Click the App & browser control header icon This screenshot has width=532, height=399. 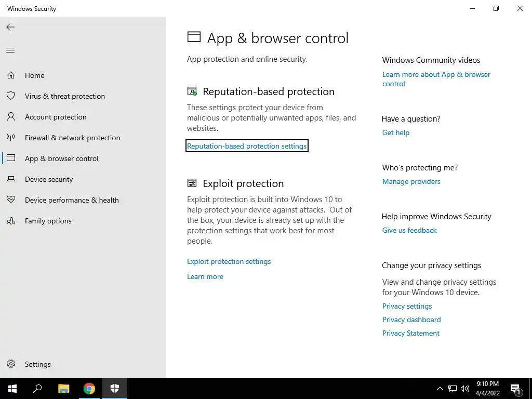point(194,37)
